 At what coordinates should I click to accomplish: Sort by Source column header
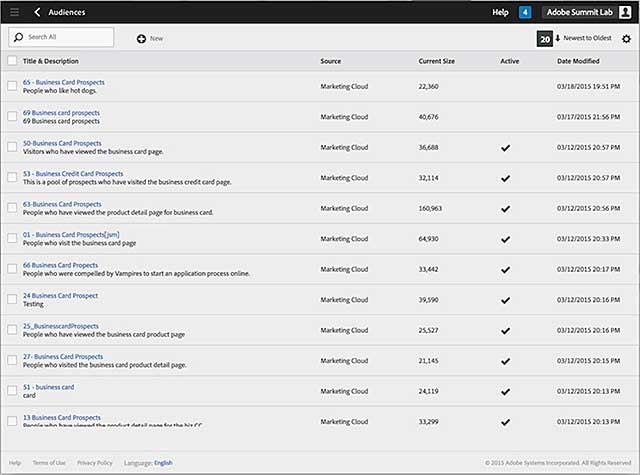pos(331,61)
